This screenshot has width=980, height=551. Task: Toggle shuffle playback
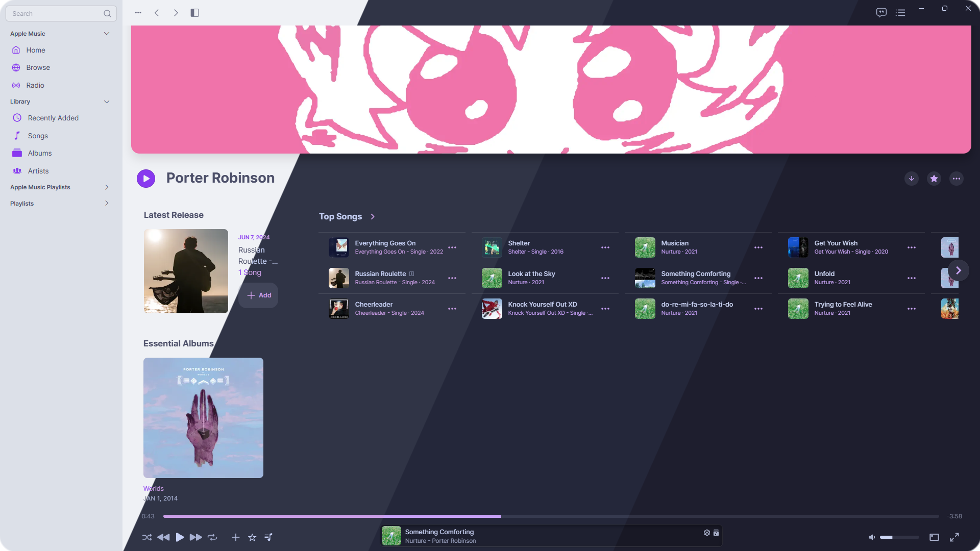coord(147,537)
